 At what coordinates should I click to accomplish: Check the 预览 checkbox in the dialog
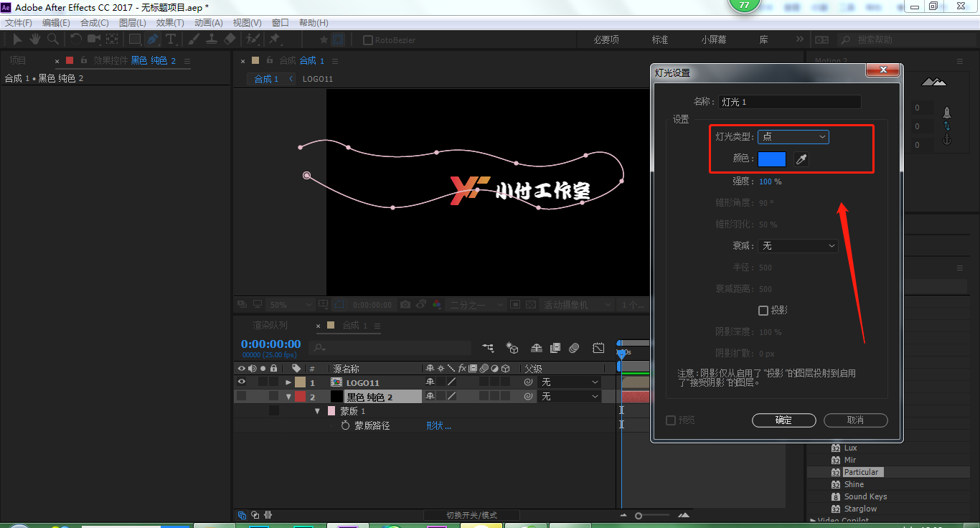[x=671, y=420]
